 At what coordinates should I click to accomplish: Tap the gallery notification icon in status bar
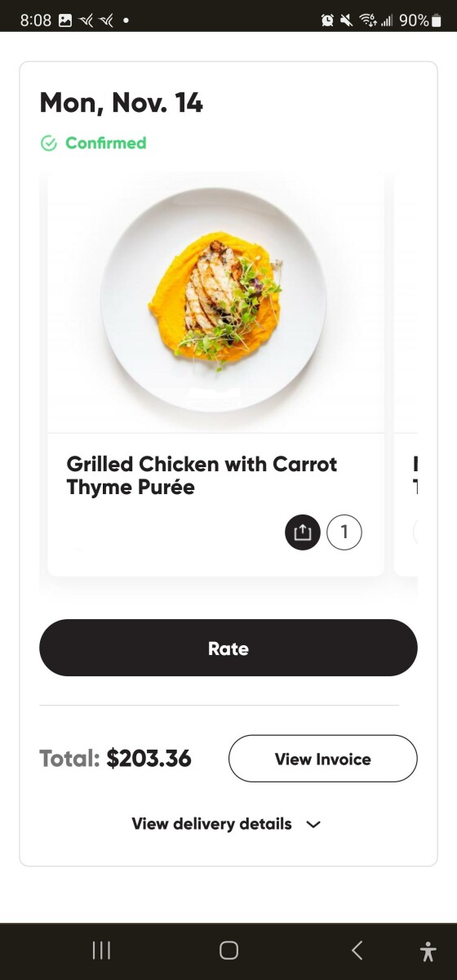[x=65, y=20]
